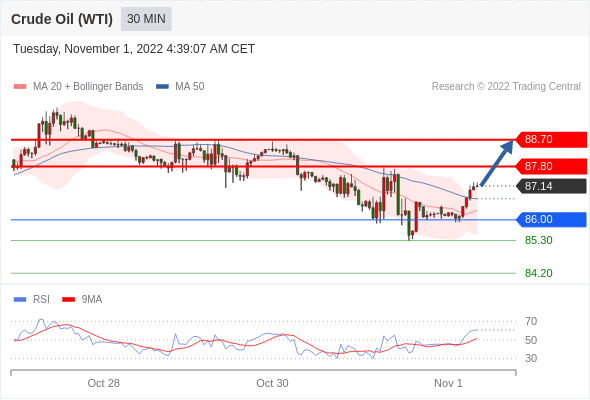Image resolution: width=590 pixels, height=400 pixels.
Task: Click the Nov 1 date axis label
Action: pos(448,383)
